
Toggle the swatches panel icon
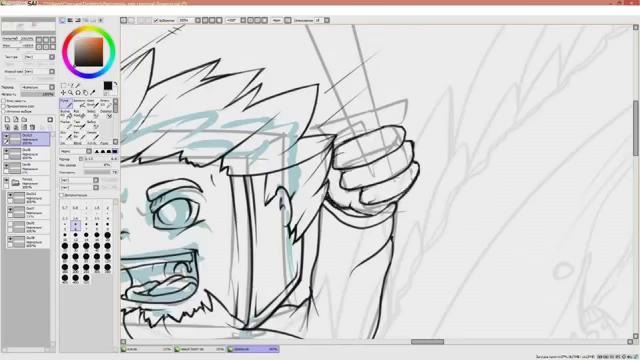[93, 20]
